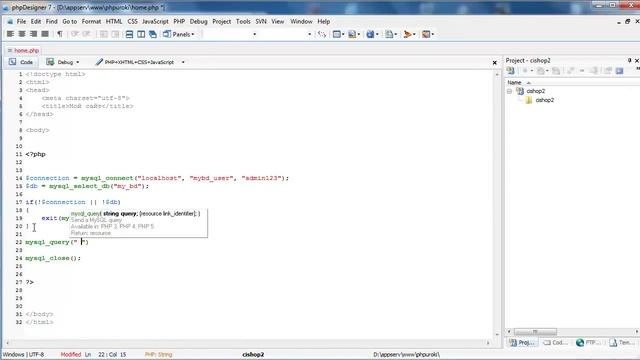The image size is (640, 360).
Task: Open the Panels dropdown
Action: click(179, 34)
